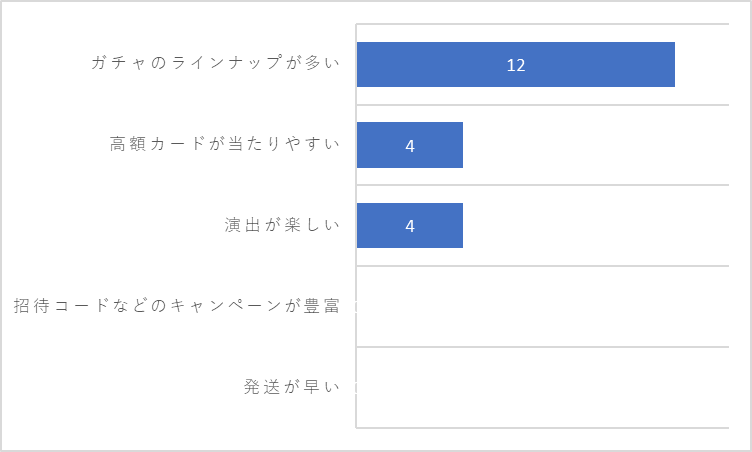This screenshot has height=452, width=752.
Task: Click the 高額カードが当たりやすい axis label
Action: [x=224, y=143]
